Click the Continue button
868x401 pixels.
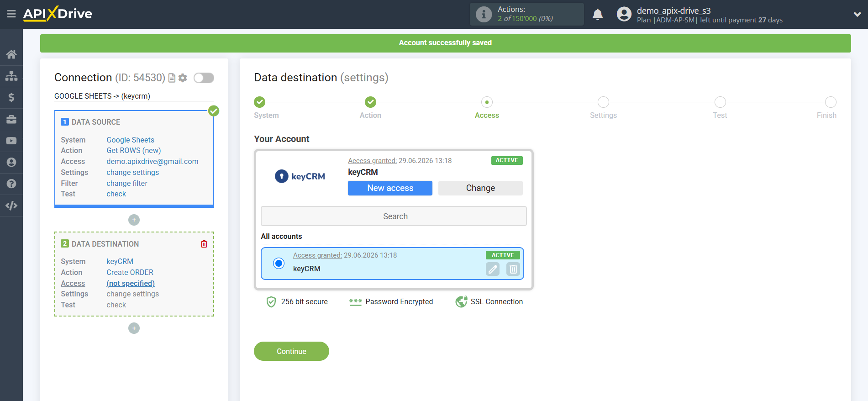tap(291, 351)
